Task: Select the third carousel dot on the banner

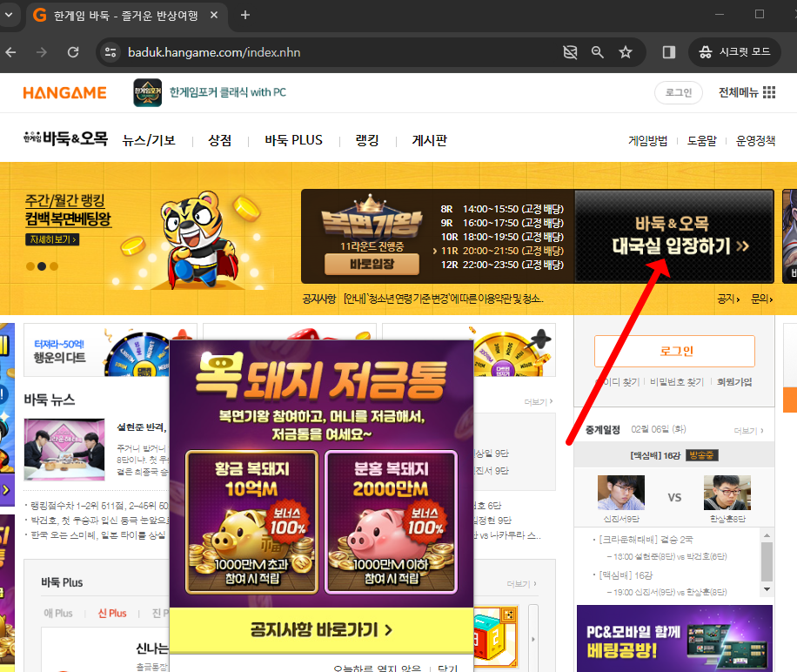Action: click(53, 267)
